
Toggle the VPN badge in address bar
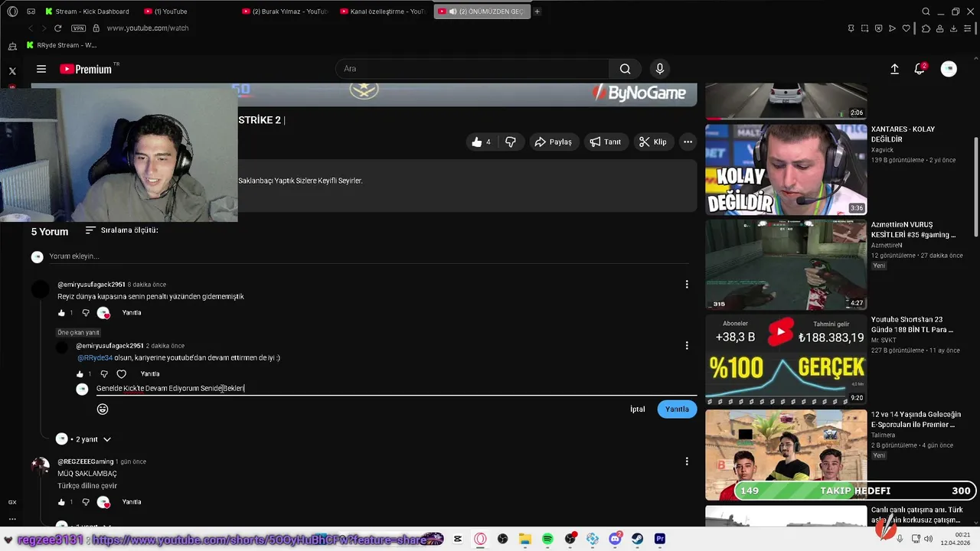pyautogui.click(x=78, y=28)
